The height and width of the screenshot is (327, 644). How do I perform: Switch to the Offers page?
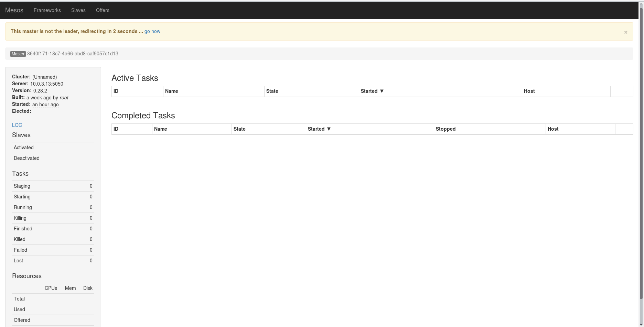(x=103, y=10)
